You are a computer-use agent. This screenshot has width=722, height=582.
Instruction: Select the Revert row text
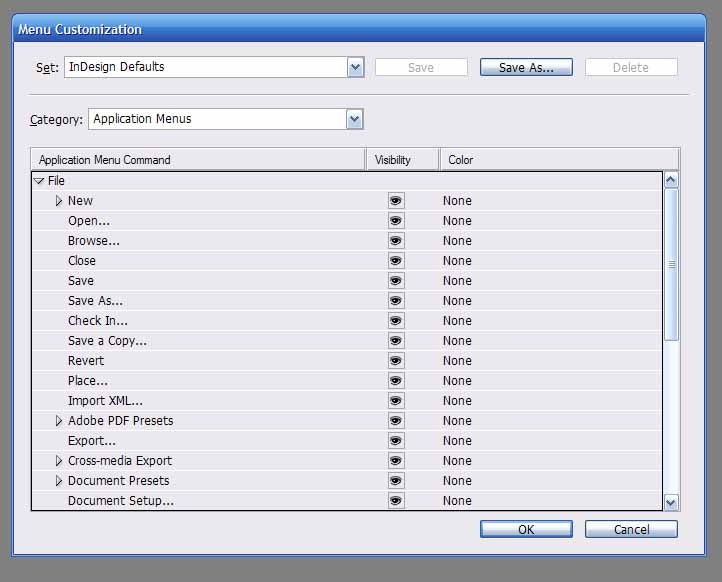(x=86, y=361)
